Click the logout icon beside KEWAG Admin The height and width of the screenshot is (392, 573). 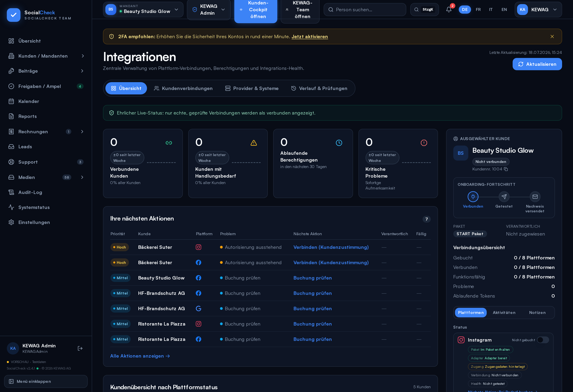click(x=80, y=348)
